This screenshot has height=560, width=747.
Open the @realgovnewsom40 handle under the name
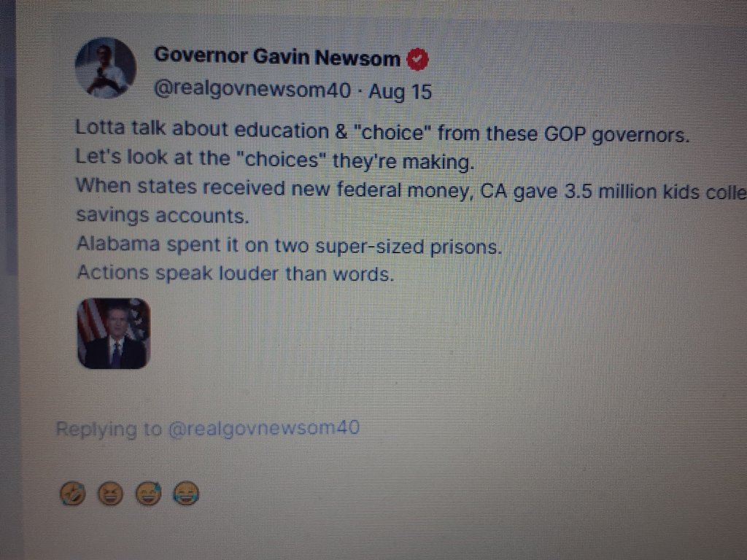click(252, 90)
